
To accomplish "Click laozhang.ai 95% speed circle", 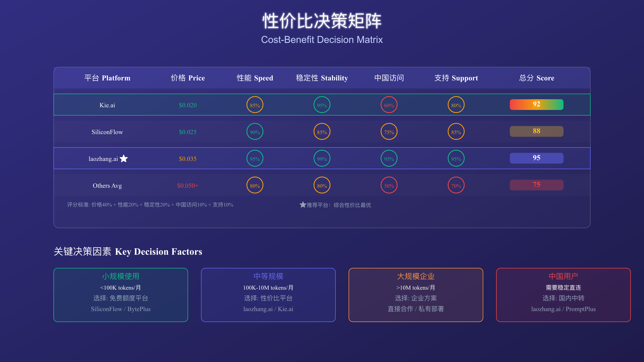I will click(x=255, y=158).
